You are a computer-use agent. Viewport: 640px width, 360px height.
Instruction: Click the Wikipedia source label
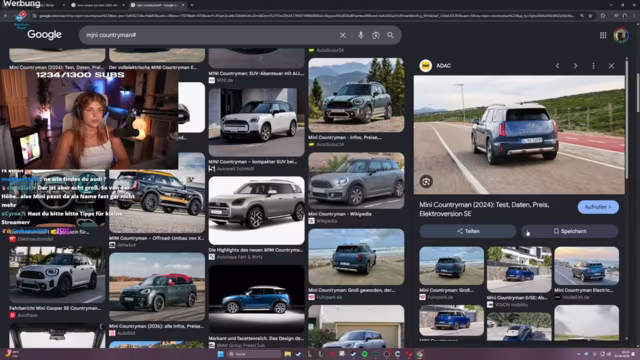(327, 221)
